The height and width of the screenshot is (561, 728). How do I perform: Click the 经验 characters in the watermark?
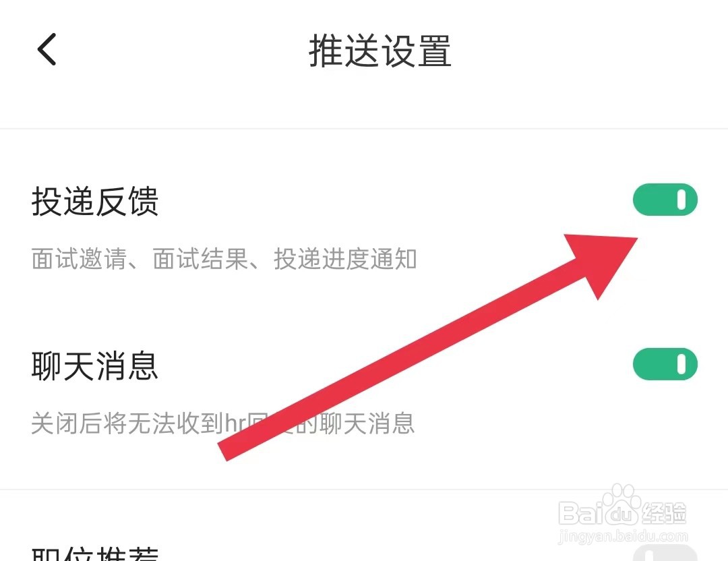coord(664,512)
